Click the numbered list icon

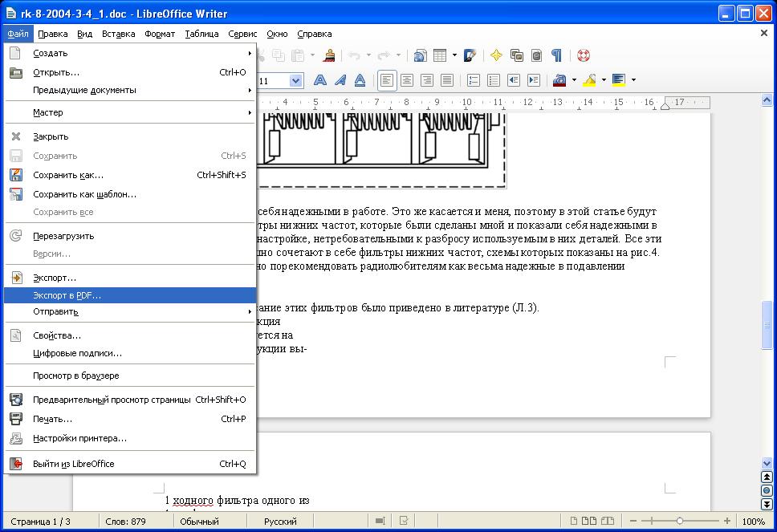pos(474,80)
